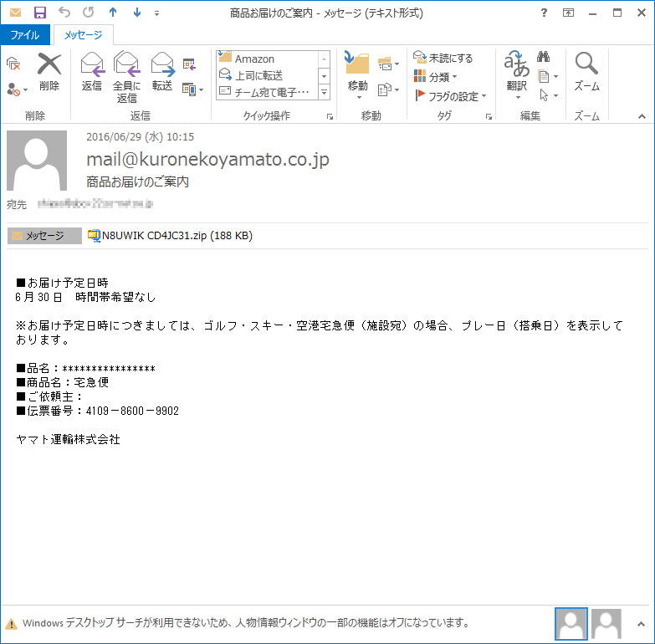The height and width of the screenshot is (644, 655).
Task: Click the sender's large avatar picture
Action: click(x=37, y=161)
